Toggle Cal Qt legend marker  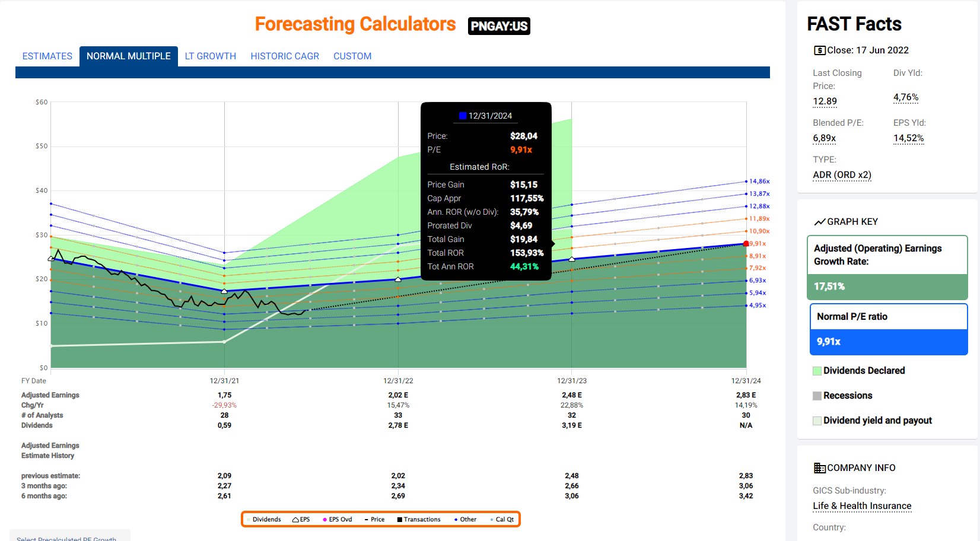coord(492,520)
